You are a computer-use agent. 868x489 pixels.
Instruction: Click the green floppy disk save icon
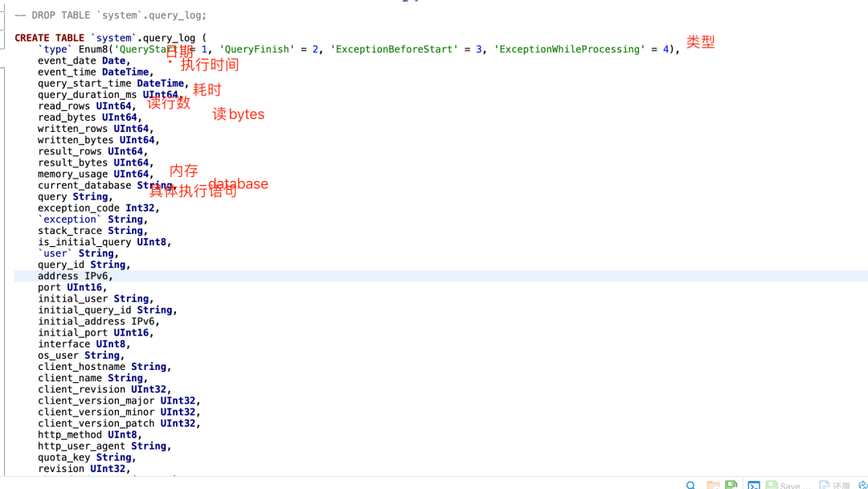click(x=731, y=485)
